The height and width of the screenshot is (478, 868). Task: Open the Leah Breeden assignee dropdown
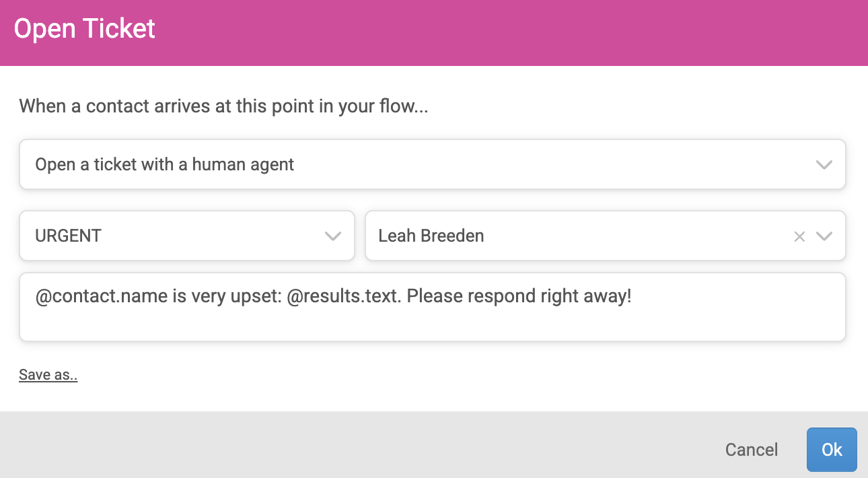606,236
